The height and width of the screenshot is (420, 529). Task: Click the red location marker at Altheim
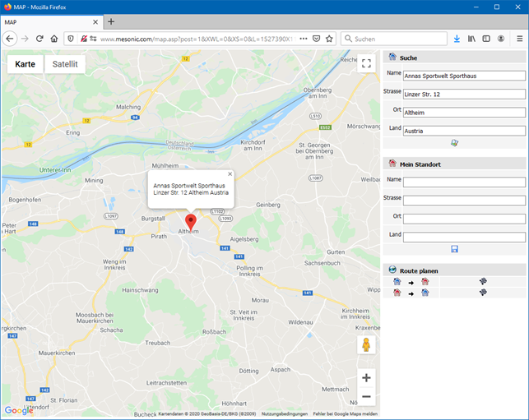[191, 222]
